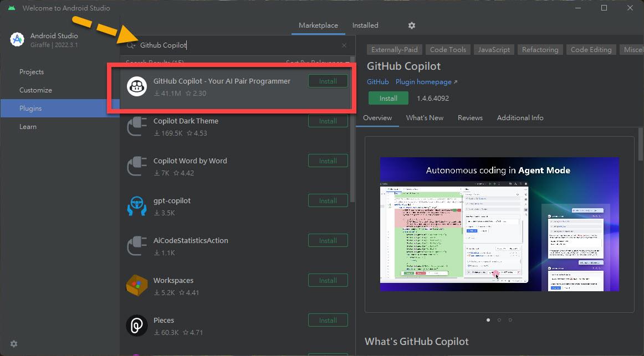Click the green Install button under GitHub Copilot heading

pyautogui.click(x=388, y=98)
